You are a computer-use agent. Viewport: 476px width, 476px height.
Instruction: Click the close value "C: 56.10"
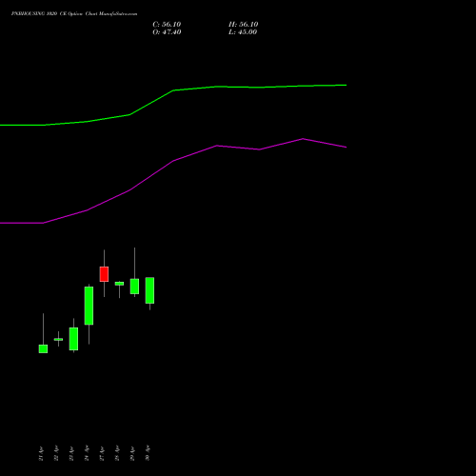(x=167, y=25)
